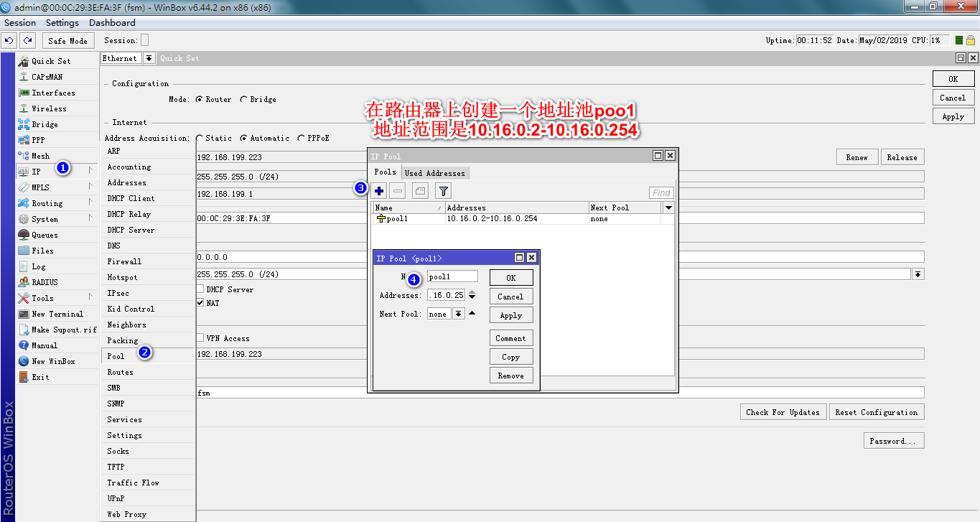Open Log in the sidebar
The height and width of the screenshot is (522, 980).
(38, 266)
